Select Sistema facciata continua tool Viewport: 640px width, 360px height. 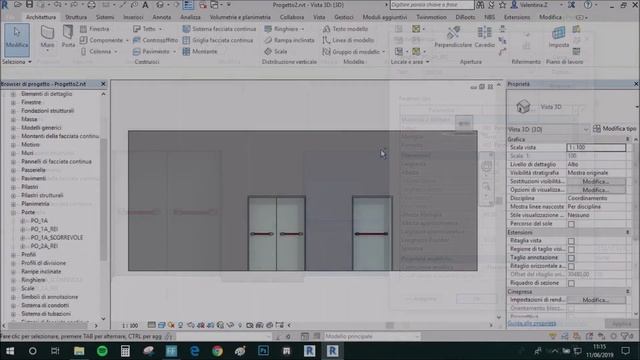click(x=220, y=29)
